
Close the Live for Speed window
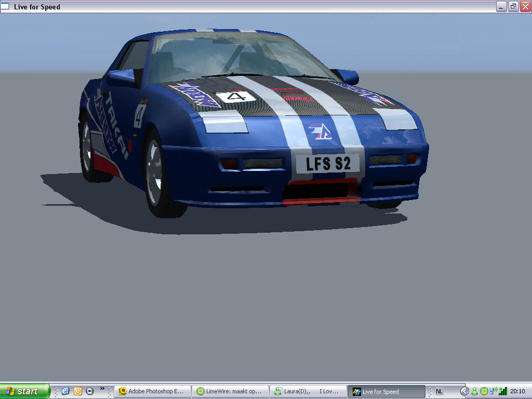(x=526, y=6)
